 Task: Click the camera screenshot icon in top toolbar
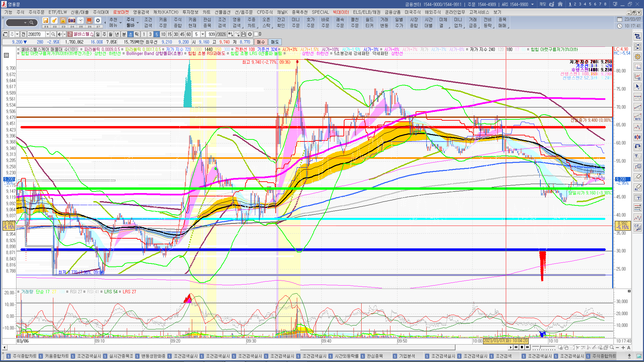[72, 20]
